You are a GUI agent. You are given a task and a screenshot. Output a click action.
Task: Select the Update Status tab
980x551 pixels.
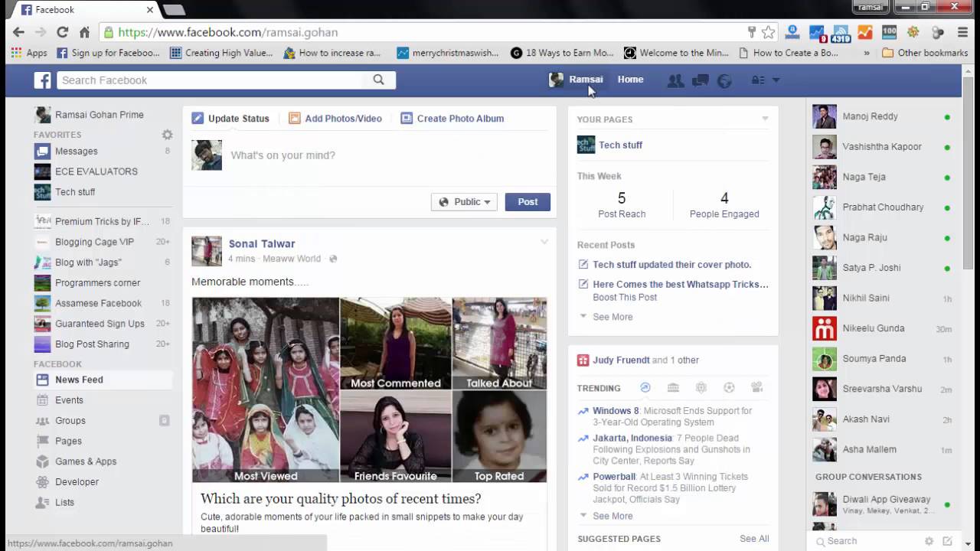[230, 119]
